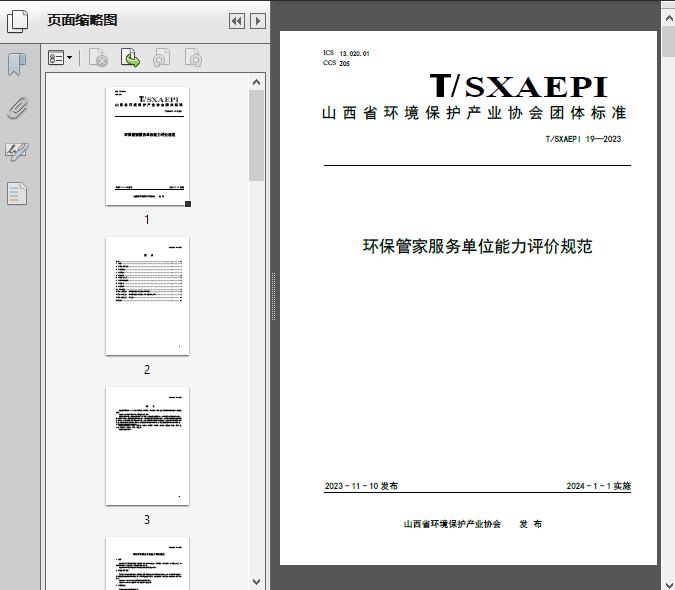The image size is (675, 590).
Task: Click the standard number T/SXAEPI 19—2023
Action: [x=583, y=139]
